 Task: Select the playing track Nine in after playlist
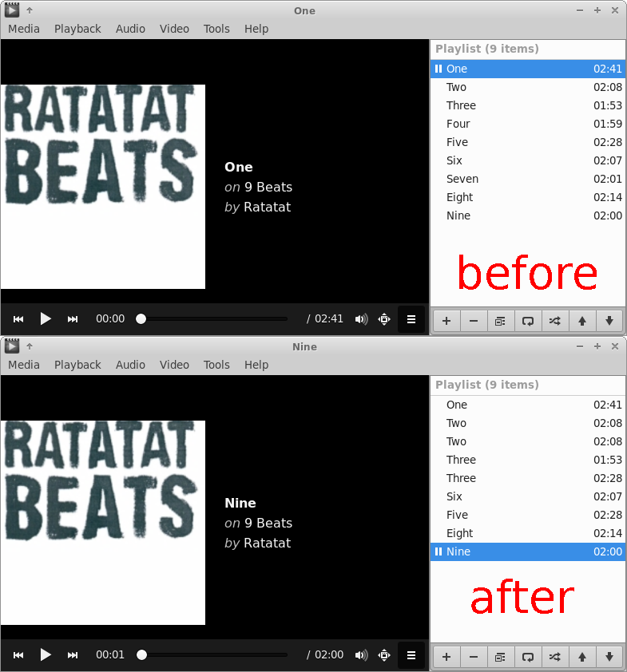tap(527, 551)
